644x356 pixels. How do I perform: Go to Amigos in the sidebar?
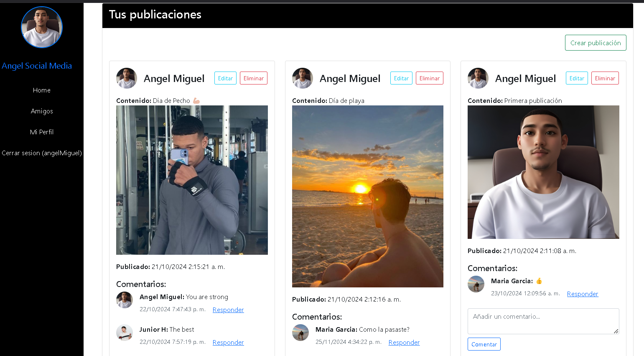click(x=41, y=111)
